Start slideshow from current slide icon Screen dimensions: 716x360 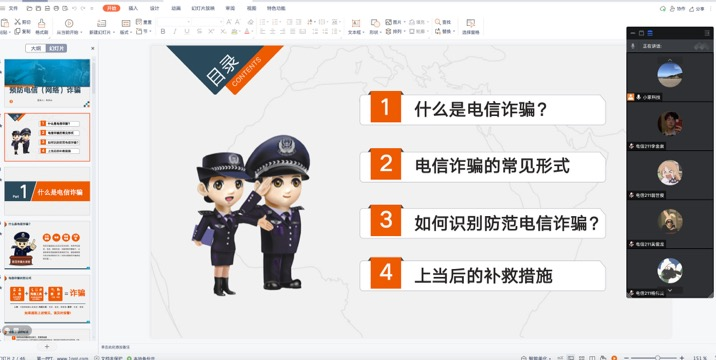(69, 23)
